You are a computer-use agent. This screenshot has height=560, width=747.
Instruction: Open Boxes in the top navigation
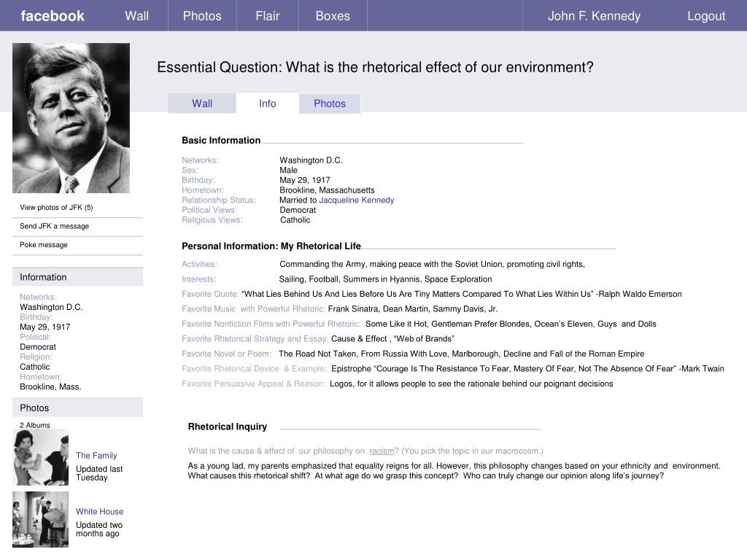(x=333, y=16)
